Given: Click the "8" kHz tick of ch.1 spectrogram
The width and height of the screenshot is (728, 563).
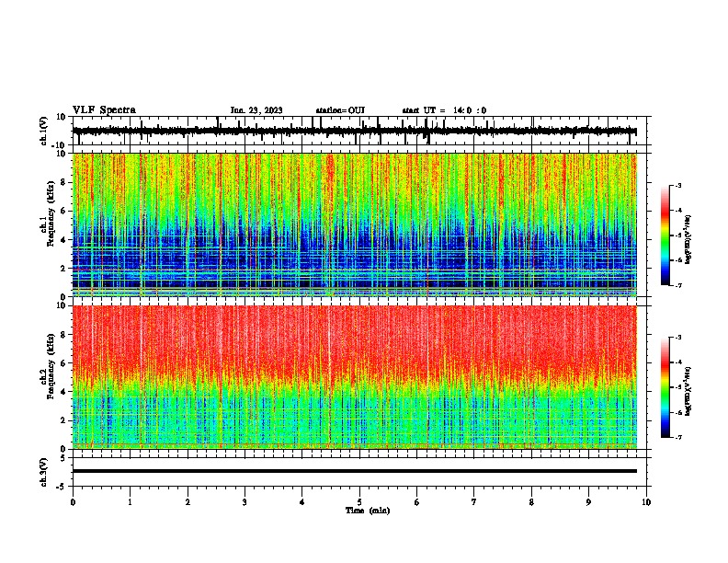Looking at the screenshot, I should (x=63, y=182).
